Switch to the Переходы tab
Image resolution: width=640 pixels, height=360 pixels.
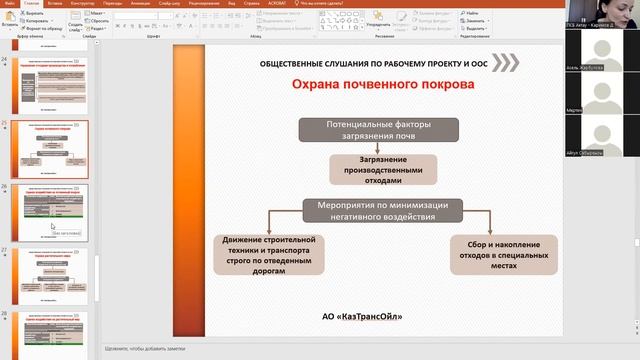pos(112,3)
